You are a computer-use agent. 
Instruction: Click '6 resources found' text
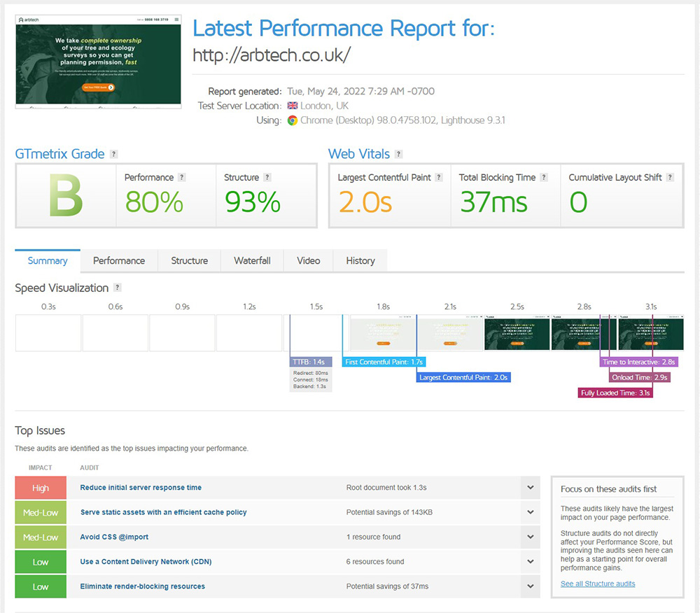click(x=375, y=562)
